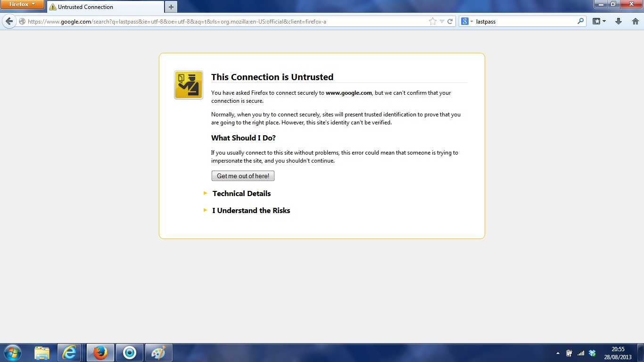This screenshot has width=644, height=362.
Task: Open the Google search engine dropdown
Action: (x=467, y=21)
